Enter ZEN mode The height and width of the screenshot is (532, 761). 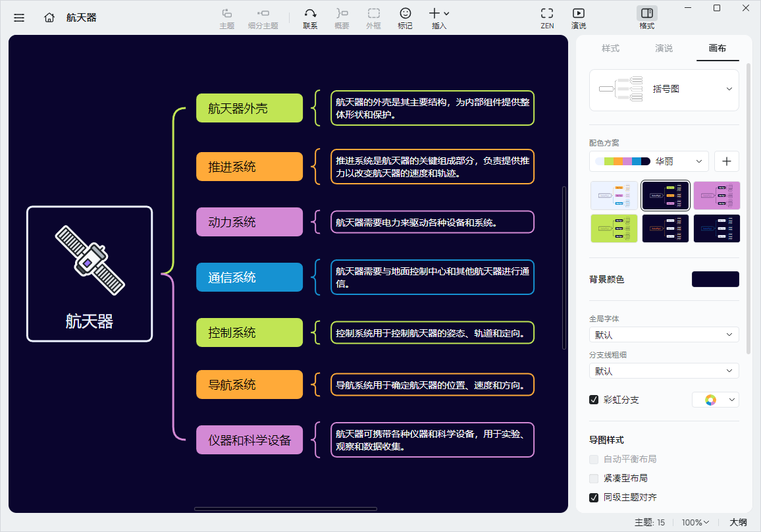click(x=547, y=18)
